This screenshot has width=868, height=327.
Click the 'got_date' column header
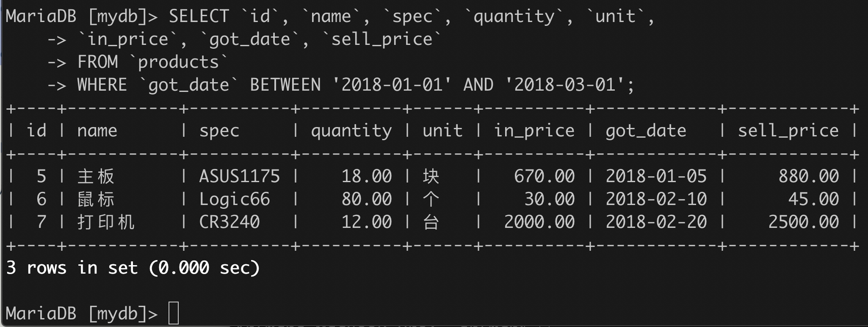(x=646, y=130)
